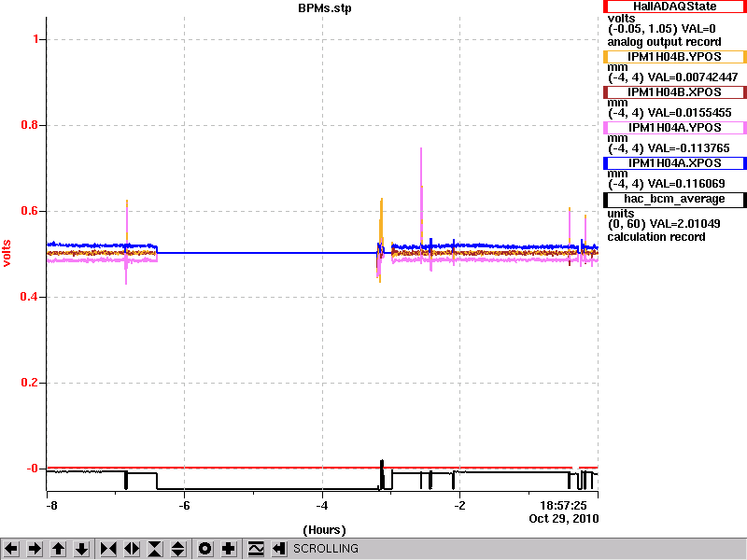Select the IPM1H04B.XPOS brown legend entry

pos(674,91)
